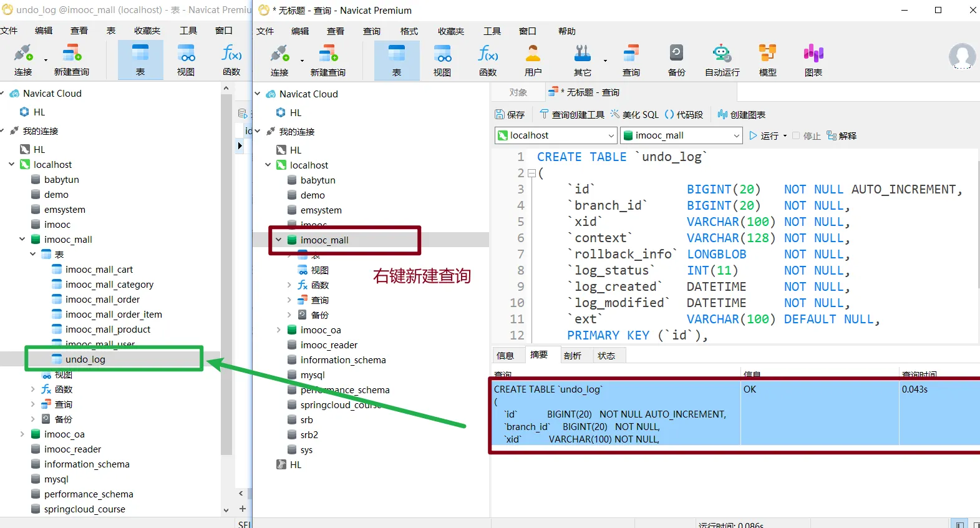Click scroll-down arrow of left window tree
The image size is (980, 528).
[x=226, y=510]
